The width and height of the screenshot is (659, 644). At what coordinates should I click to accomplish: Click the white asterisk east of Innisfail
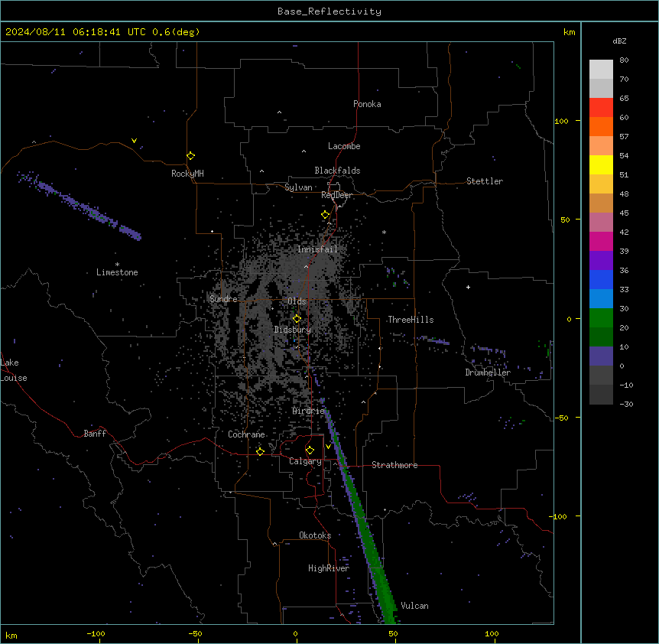click(x=384, y=232)
